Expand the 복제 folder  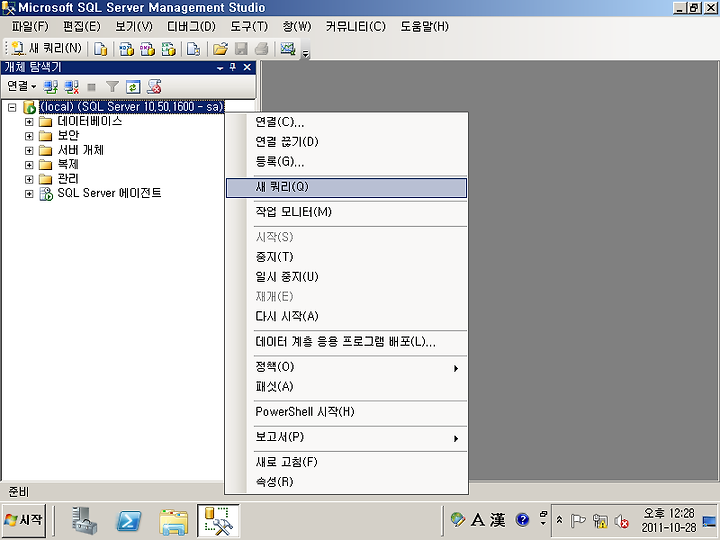(x=29, y=164)
